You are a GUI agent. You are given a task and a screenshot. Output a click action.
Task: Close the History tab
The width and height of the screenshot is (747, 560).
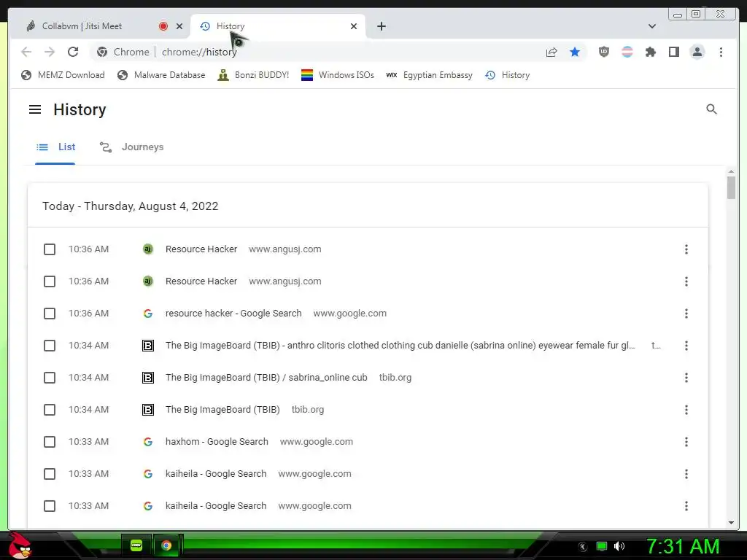click(354, 26)
